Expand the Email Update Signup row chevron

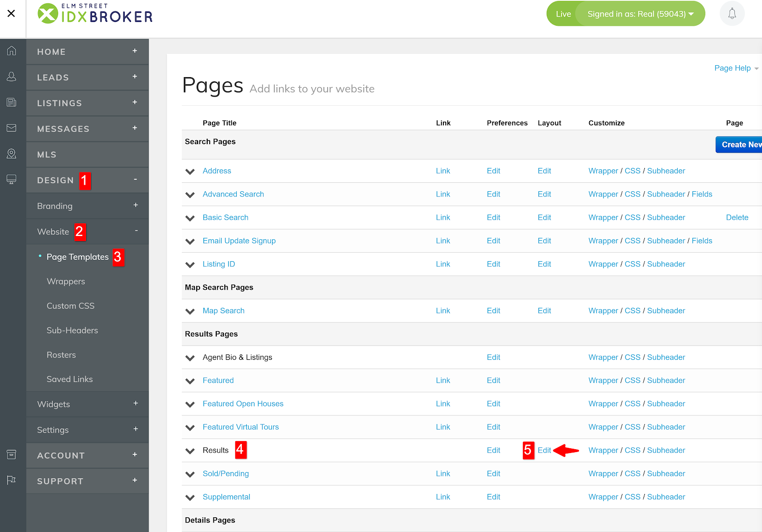[190, 241]
